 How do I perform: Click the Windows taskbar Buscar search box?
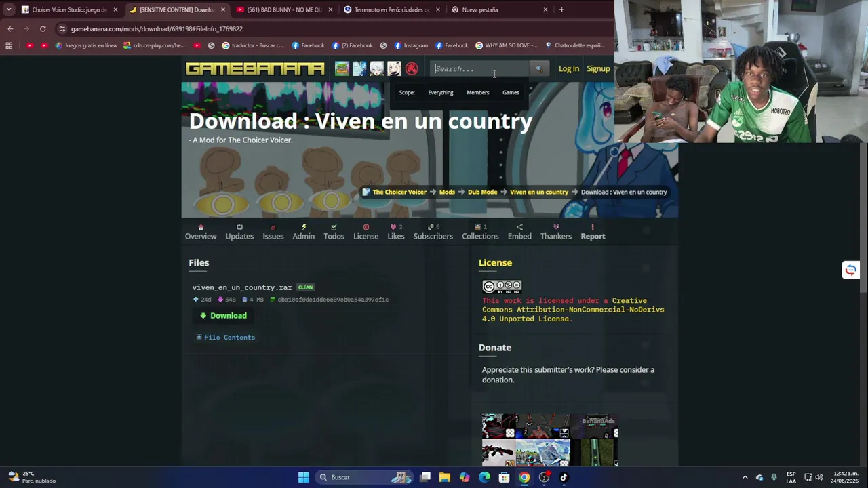(x=365, y=477)
